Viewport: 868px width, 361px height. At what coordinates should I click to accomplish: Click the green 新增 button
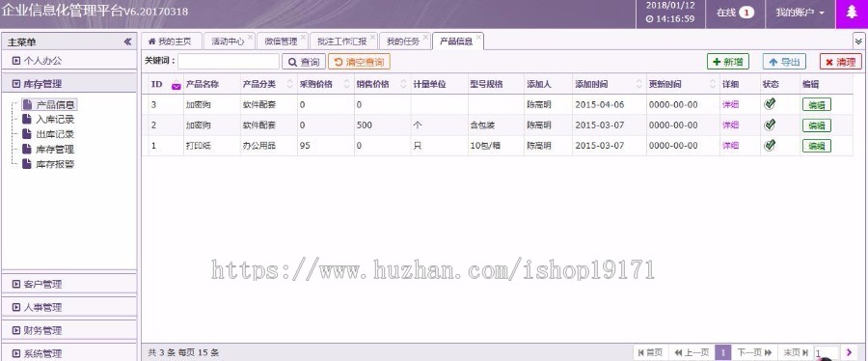(728, 62)
